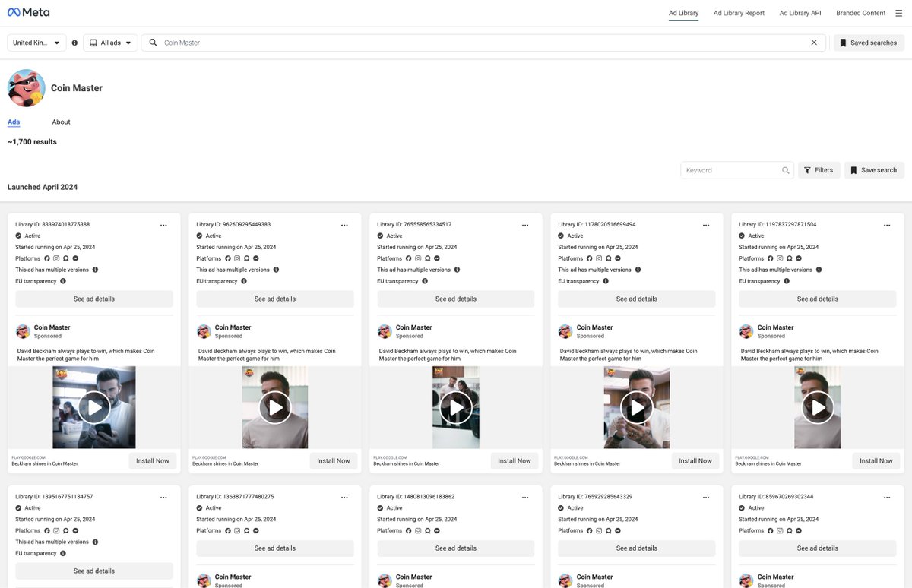Open the Filters button
912x588 pixels.
[819, 170]
